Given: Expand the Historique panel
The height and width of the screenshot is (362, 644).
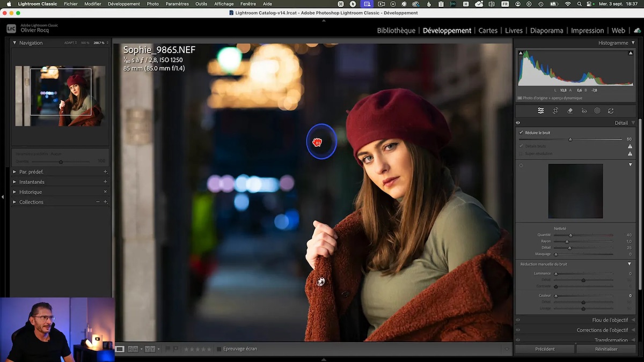Looking at the screenshot, I should pyautogui.click(x=14, y=192).
